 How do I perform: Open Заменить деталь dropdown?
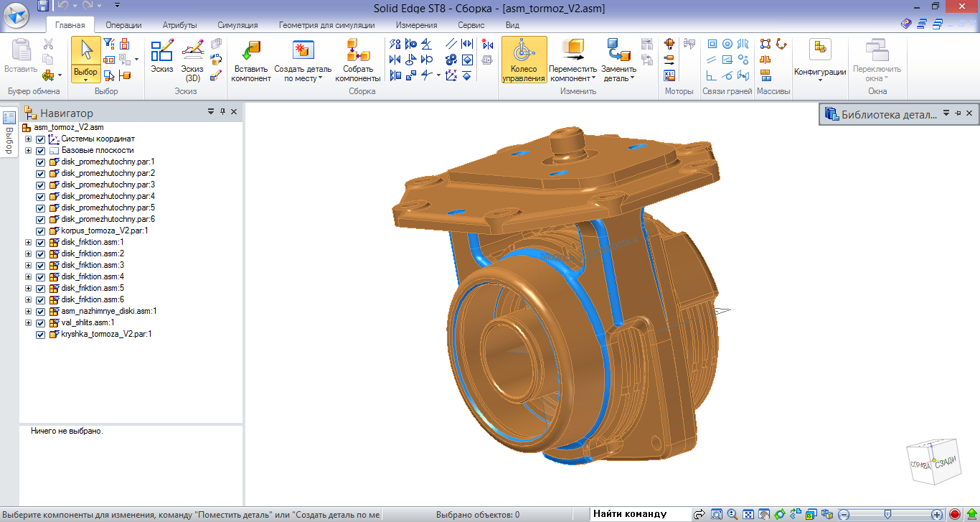click(632, 79)
